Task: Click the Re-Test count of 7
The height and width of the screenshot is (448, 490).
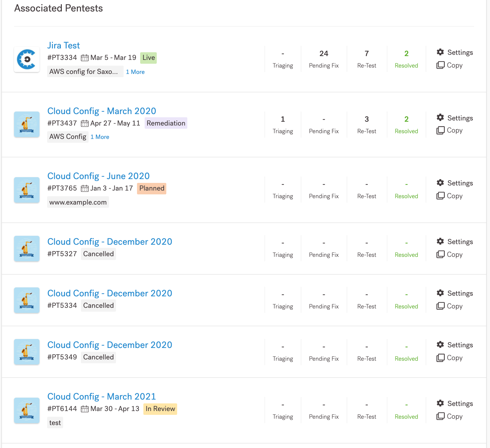Action: click(x=367, y=54)
